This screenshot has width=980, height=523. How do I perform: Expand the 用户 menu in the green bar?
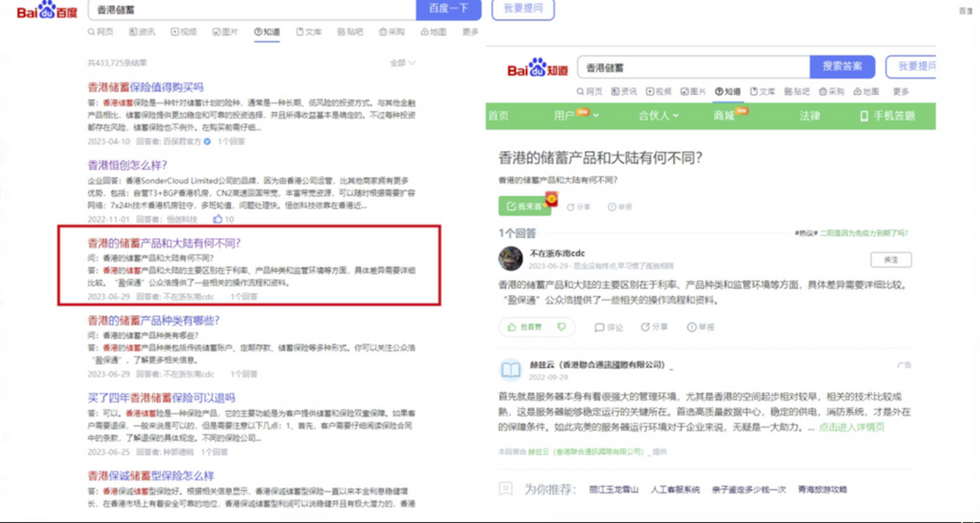577,116
